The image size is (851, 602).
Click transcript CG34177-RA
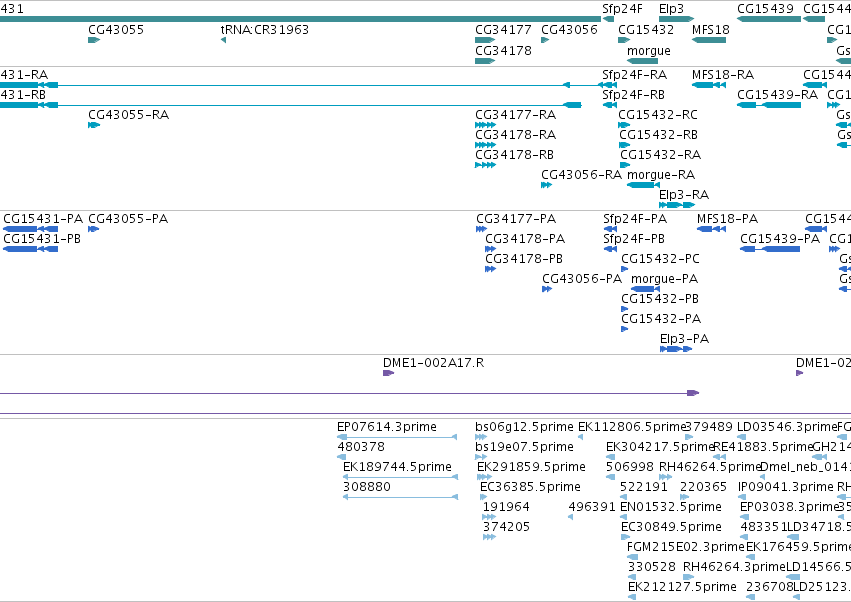pos(516,115)
